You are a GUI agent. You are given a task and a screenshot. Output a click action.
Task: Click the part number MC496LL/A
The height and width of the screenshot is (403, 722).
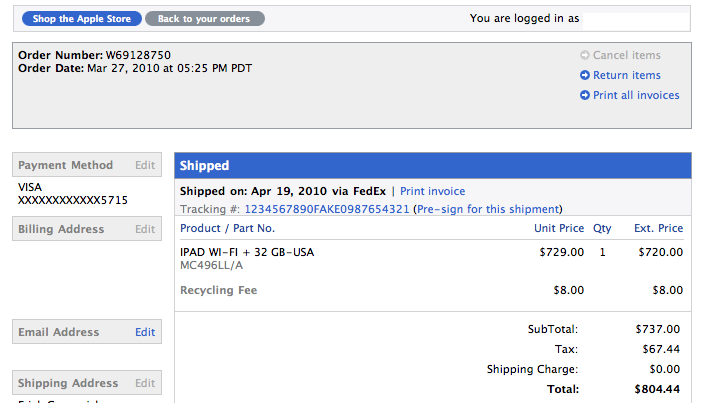pyautogui.click(x=211, y=266)
